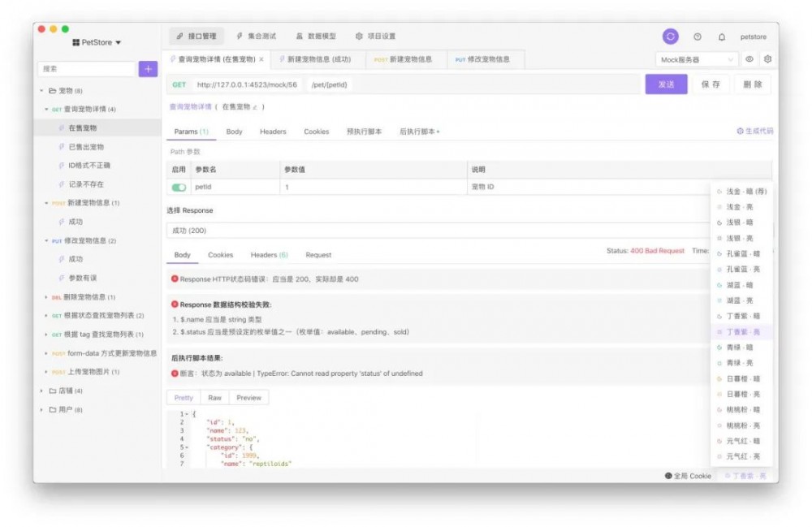Click the 发送 send button
The height and width of the screenshot is (527, 812).
(x=666, y=84)
